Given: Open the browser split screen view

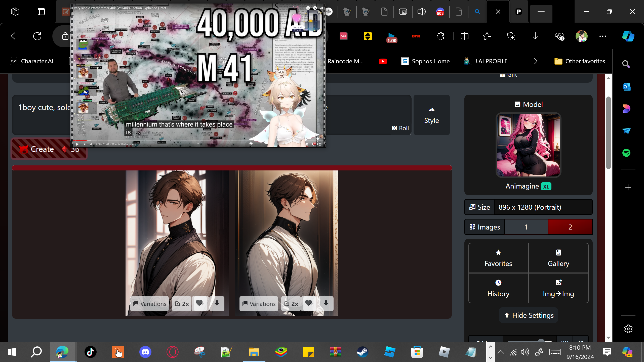Looking at the screenshot, I should click(x=464, y=36).
